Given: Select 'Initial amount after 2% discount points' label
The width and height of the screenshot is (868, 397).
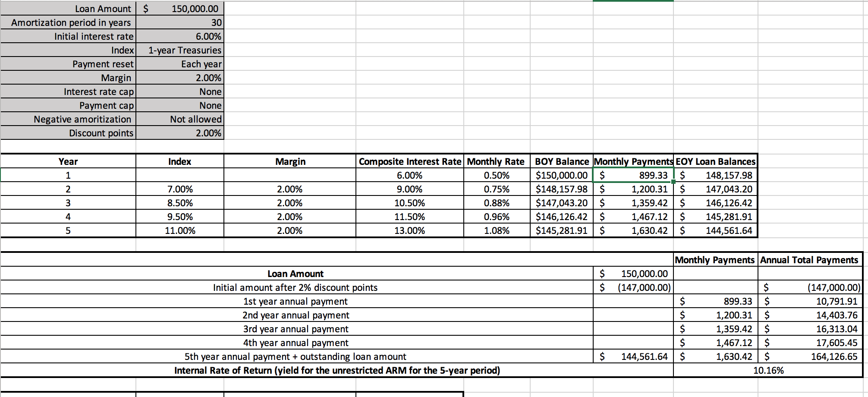Looking at the screenshot, I should 295,287.
